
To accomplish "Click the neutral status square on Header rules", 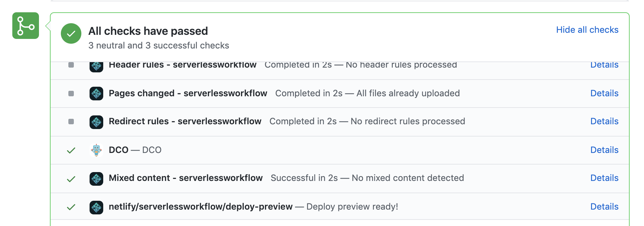I will click(x=71, y=65).
